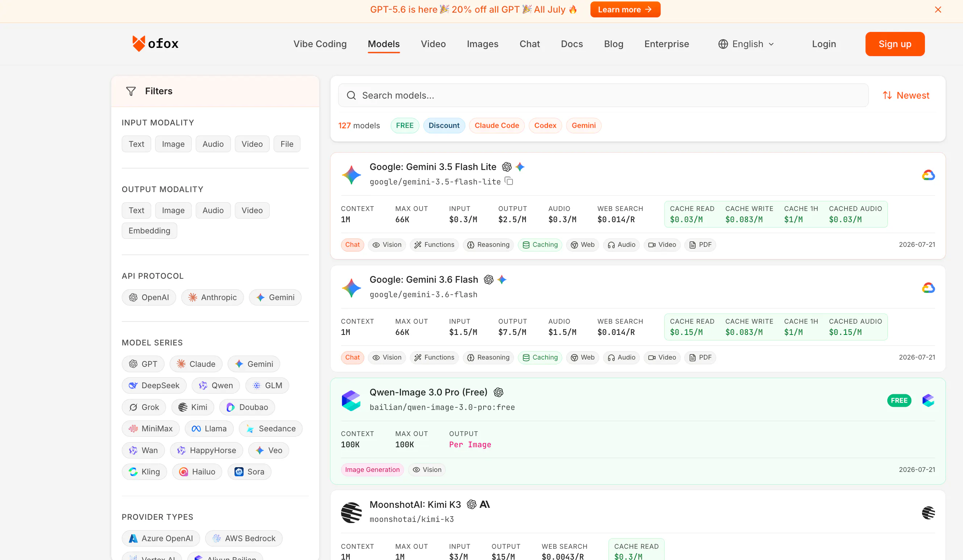The height and width of the screenshot is (560, 963).
Task: Filter by the Codex quick tag
Action: pyautogui.click(x=545, y=126)
